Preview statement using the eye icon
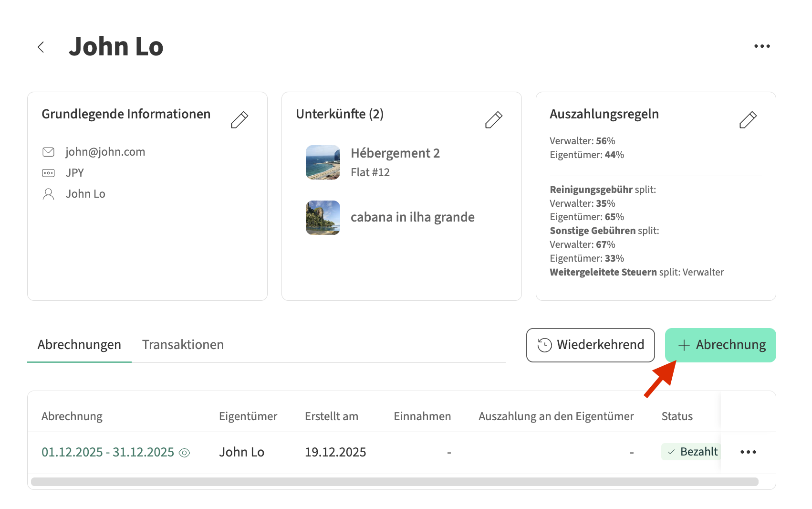 [x=185, y=453]
